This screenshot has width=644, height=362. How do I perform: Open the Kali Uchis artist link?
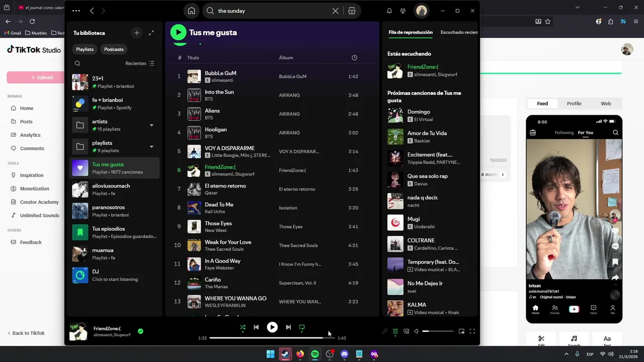pos(214,212)
